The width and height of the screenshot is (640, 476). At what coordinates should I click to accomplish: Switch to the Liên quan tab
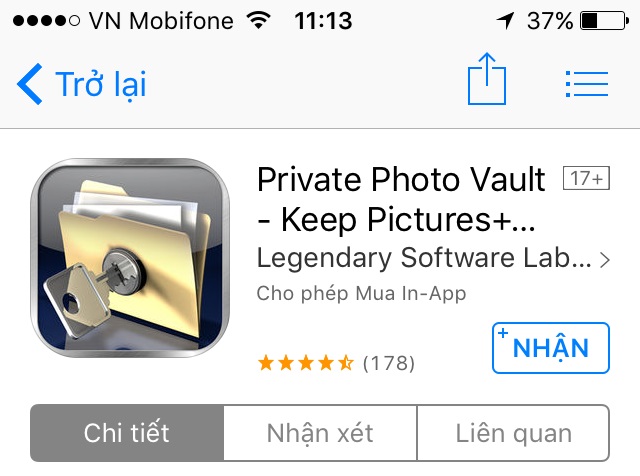tap(513, 433)
